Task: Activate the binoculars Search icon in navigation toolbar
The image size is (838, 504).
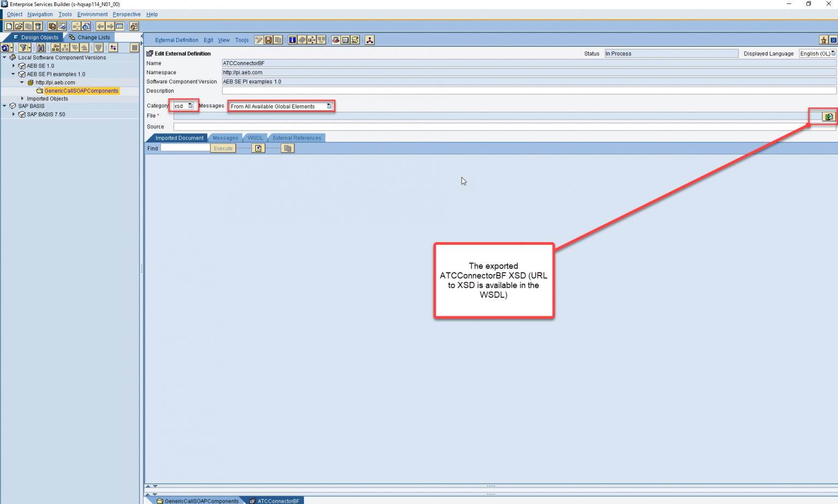Action: click(41, 47)
